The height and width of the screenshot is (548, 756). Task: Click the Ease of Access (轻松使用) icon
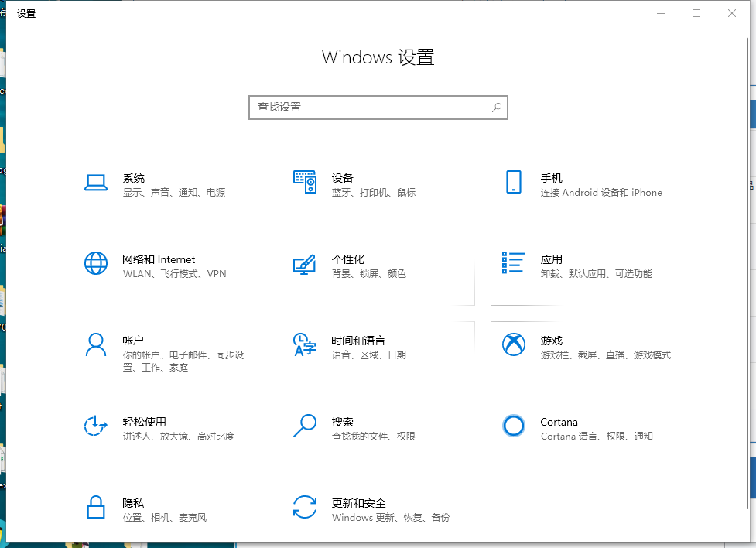point(96,426)
